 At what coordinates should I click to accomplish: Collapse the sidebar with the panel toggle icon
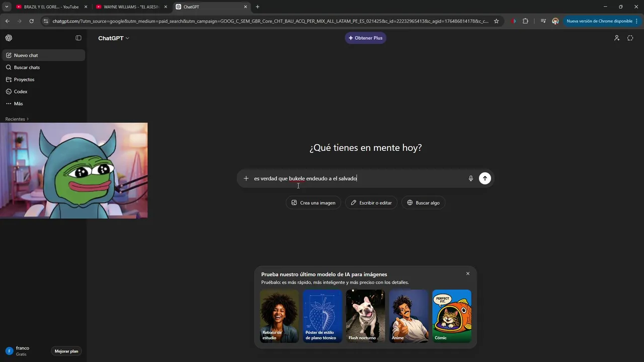point(78,38)
